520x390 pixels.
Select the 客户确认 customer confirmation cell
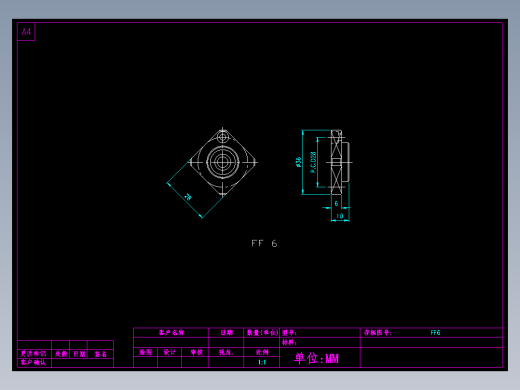click(34, 363)
